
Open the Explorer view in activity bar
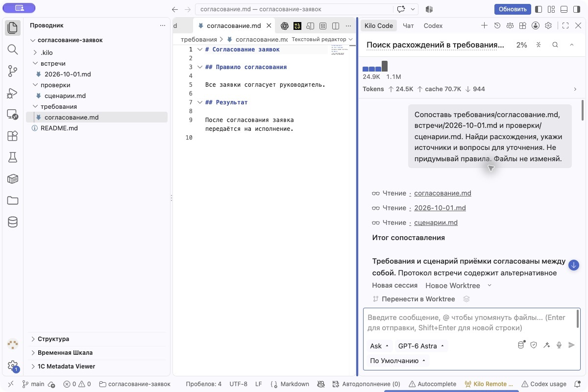pos(13,27)
